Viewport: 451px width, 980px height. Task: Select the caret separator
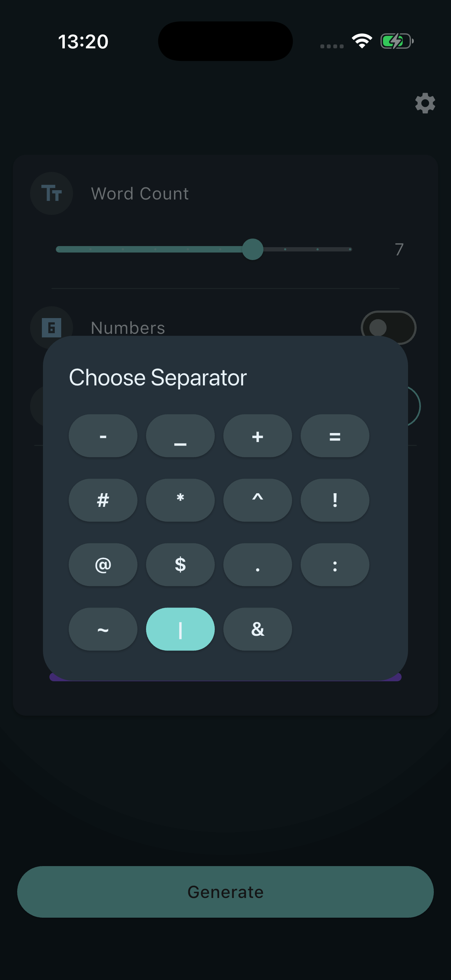pyautogui.click(x=257, y=500)
